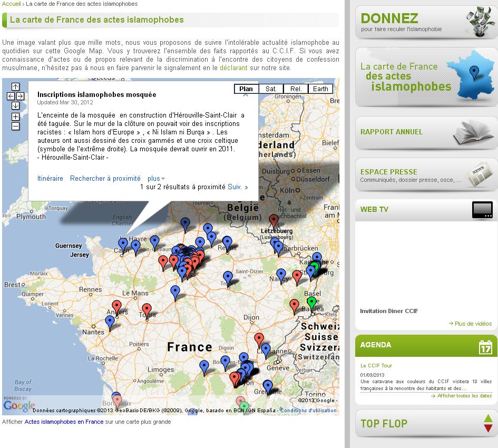Pan the map up with arrow control
This screenshot has height=448, width=498.
[15, 86]
